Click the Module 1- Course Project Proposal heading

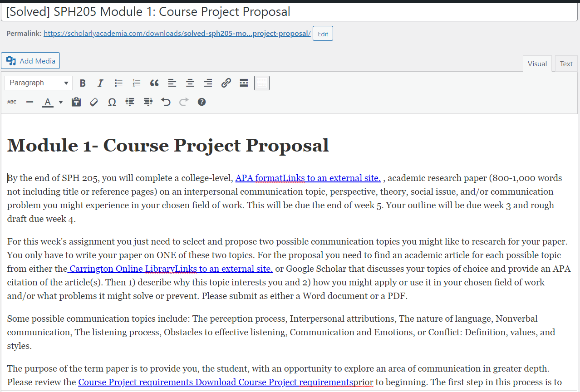168,145
